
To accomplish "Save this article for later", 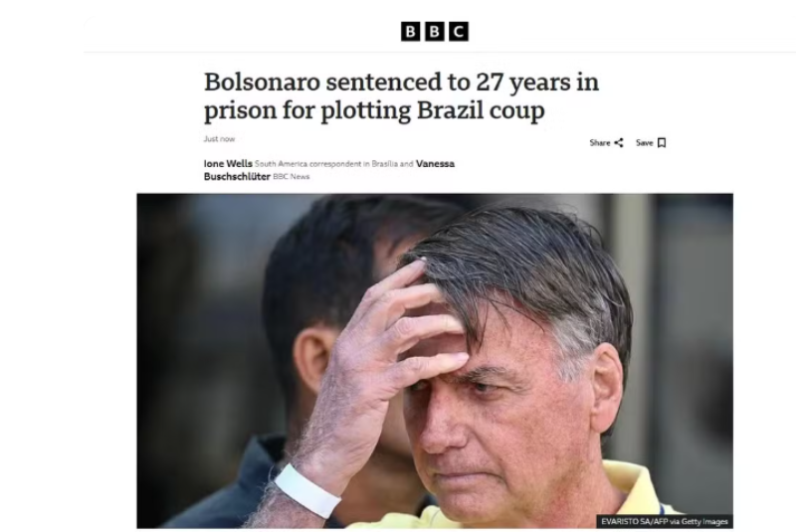I will pos(651,143).
